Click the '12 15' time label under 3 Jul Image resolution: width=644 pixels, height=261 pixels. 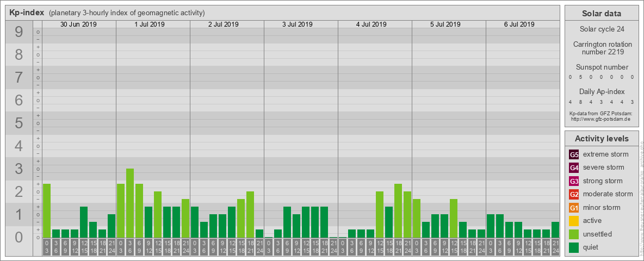(x=306, y=248)
